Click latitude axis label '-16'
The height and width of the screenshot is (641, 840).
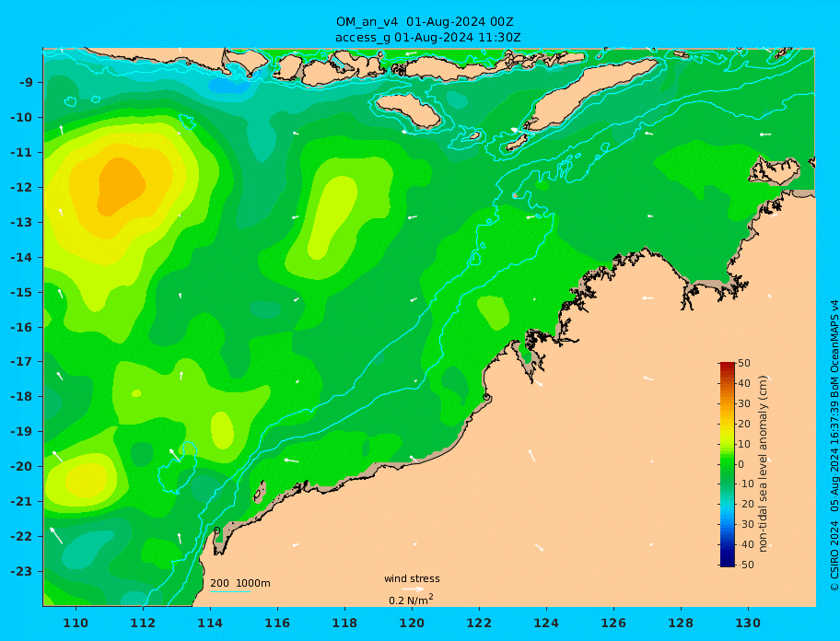pos(21,327)
